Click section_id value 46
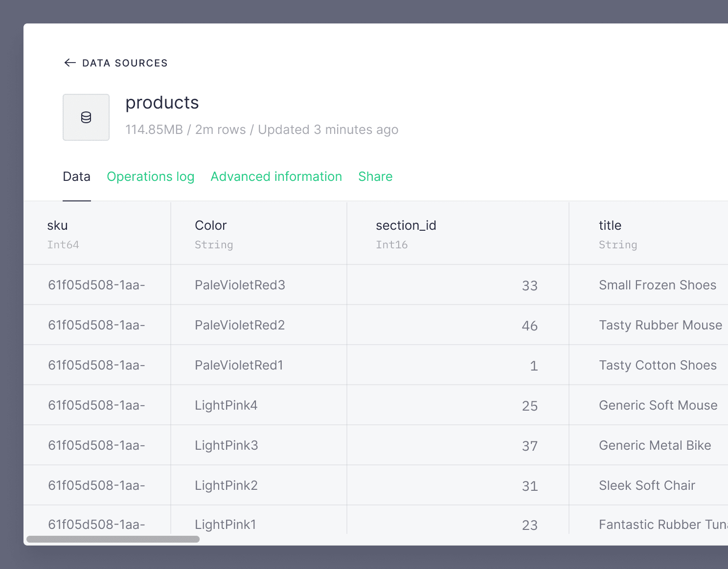Viewport: 728px width, 569px height. 530,326
